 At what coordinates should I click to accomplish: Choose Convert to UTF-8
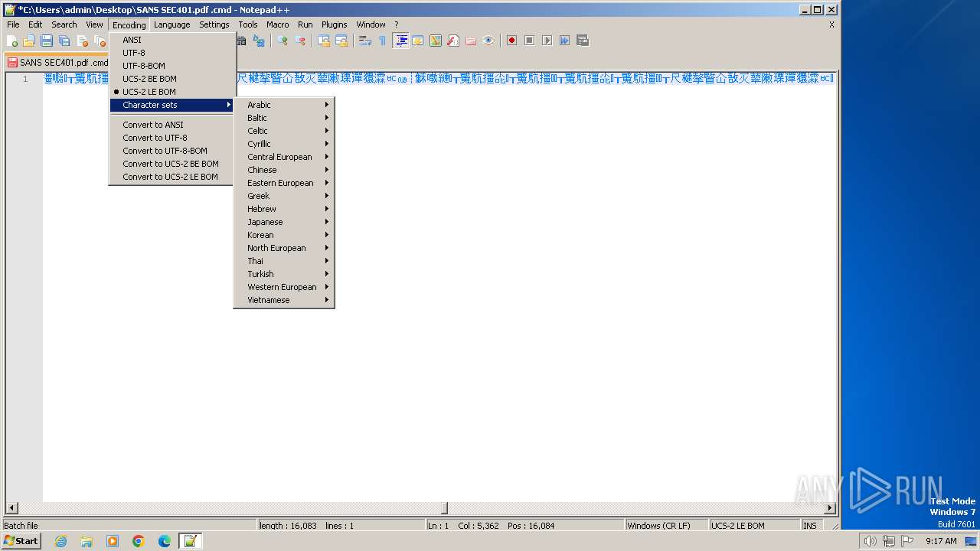[172, 138]
